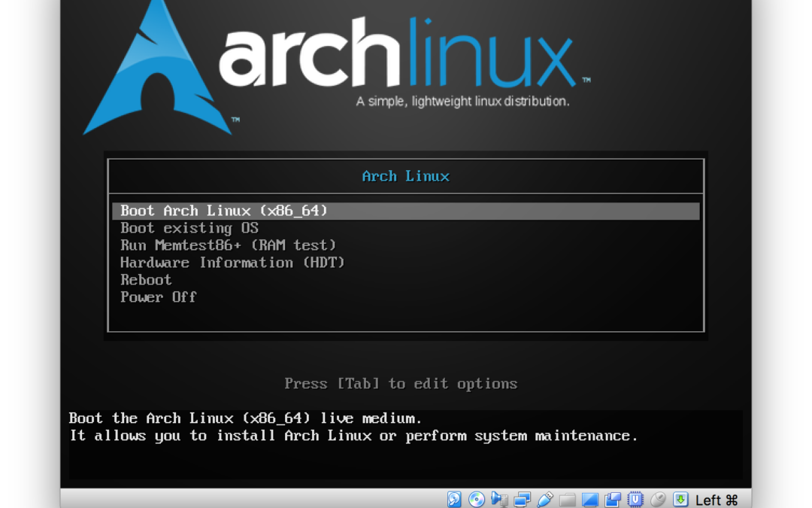Click the Left ⌘ host key label

coord(717,500)
